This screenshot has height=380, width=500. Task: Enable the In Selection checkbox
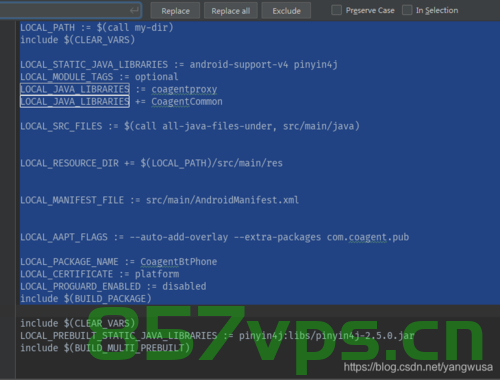tap(407, 10)
